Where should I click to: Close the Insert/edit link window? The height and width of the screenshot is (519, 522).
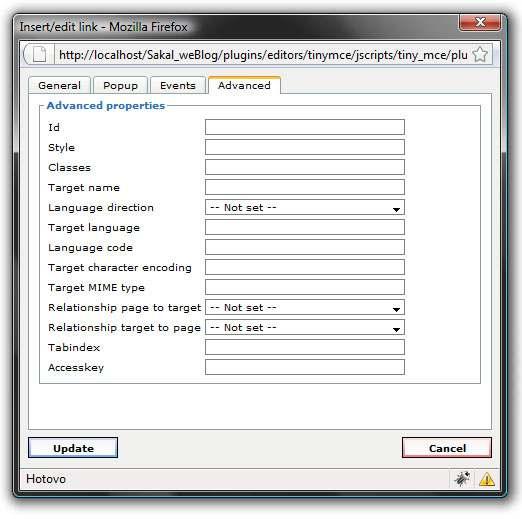(480, 23)
